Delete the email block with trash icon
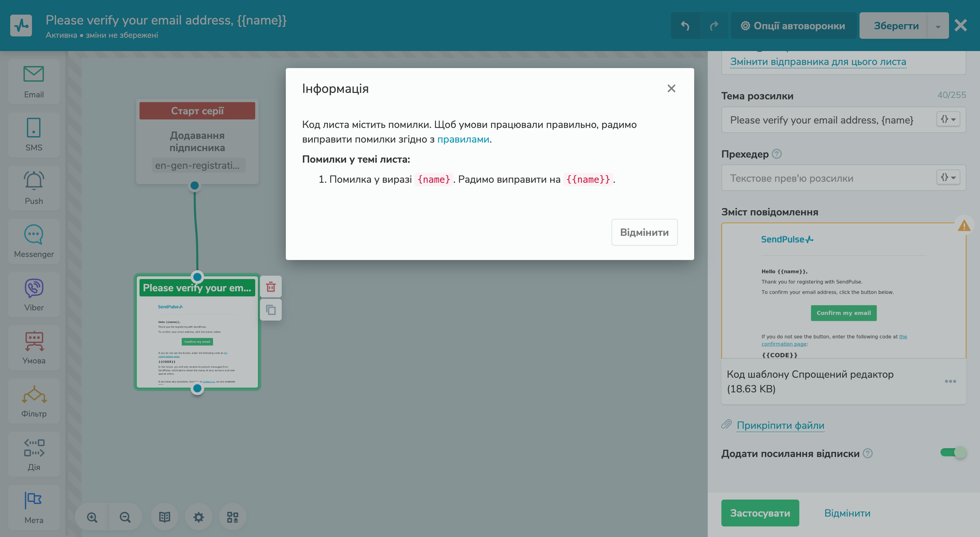 pyautogui.click(x=271, y=287)
